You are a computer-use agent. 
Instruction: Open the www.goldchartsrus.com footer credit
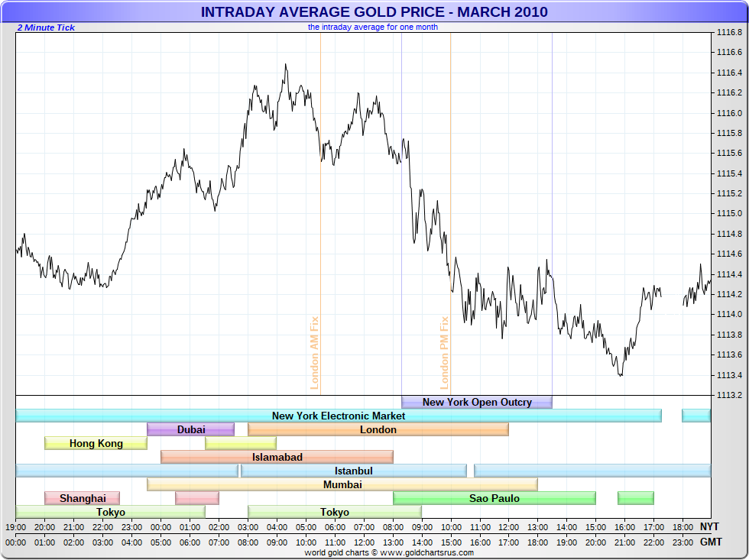[x=427, y=553]
